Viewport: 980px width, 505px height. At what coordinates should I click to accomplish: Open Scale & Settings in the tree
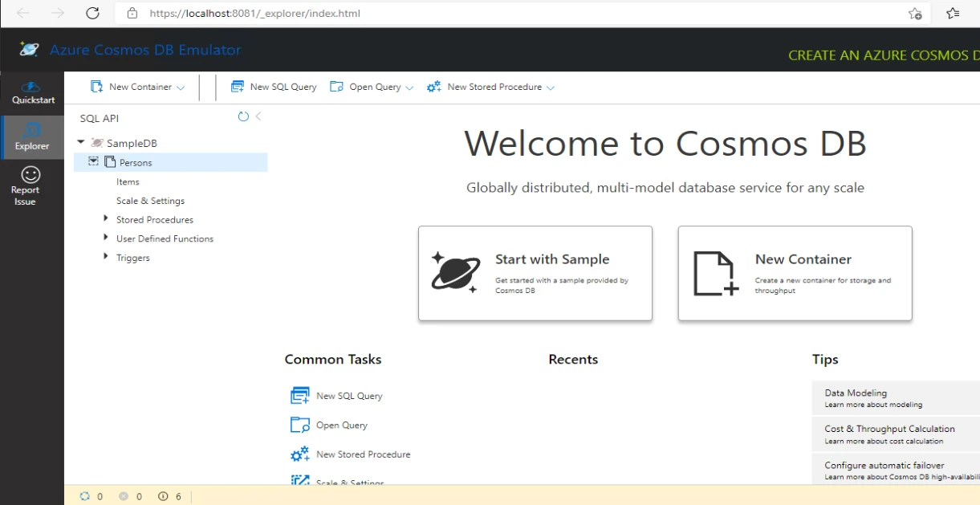click(150, 201)
